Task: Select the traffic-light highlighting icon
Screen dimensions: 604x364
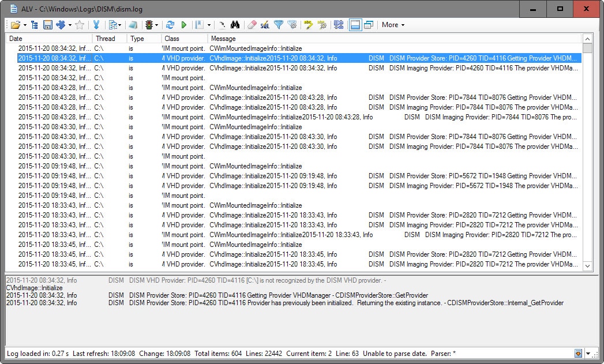Action: tap(149, 25)
